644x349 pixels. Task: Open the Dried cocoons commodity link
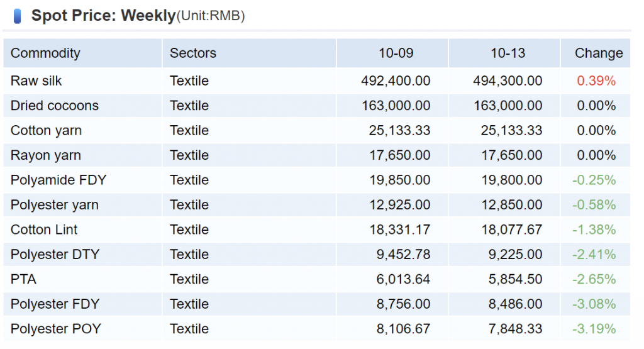click(55, 106)
